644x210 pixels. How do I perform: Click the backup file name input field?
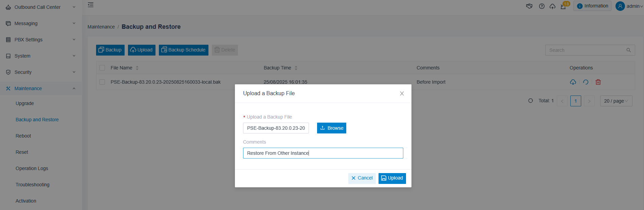276,128
